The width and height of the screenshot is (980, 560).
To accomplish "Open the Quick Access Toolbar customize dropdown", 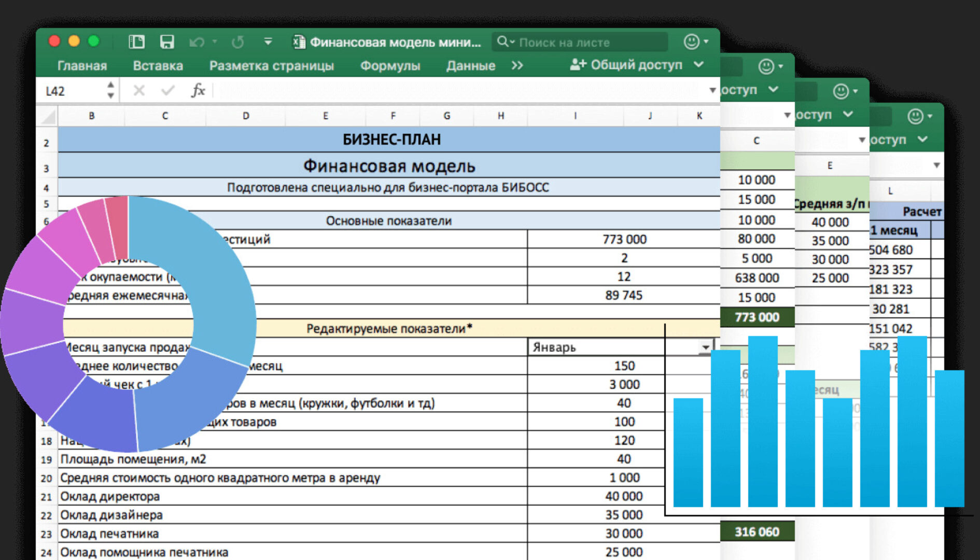I will 268,41.
